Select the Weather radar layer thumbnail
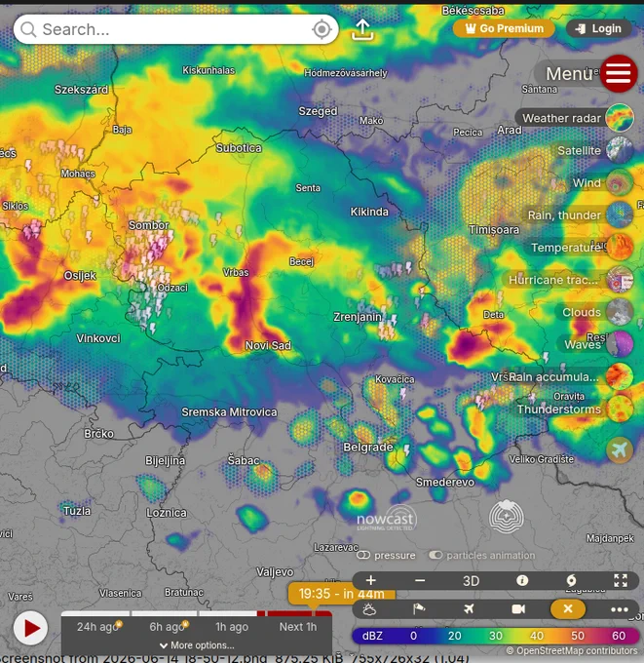This screenshot has width=644, height=663. click(x=619, y=118)
